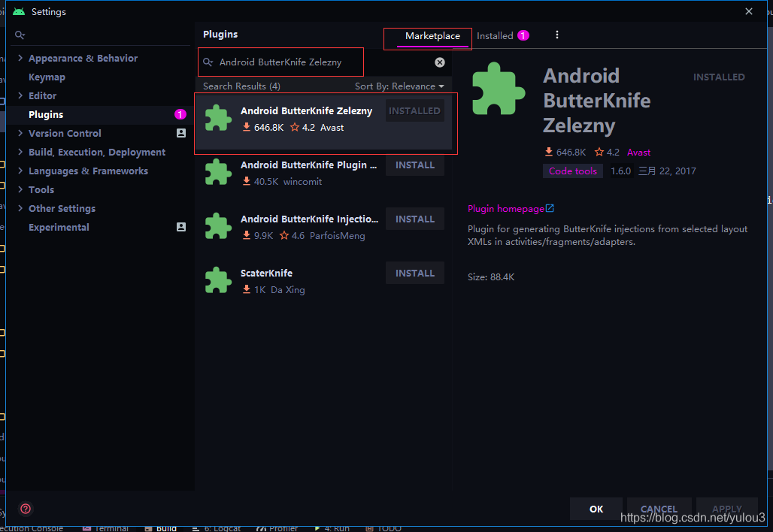Expand the Editor settings section
Screen dimensions: 773x532
pos(20,95)
